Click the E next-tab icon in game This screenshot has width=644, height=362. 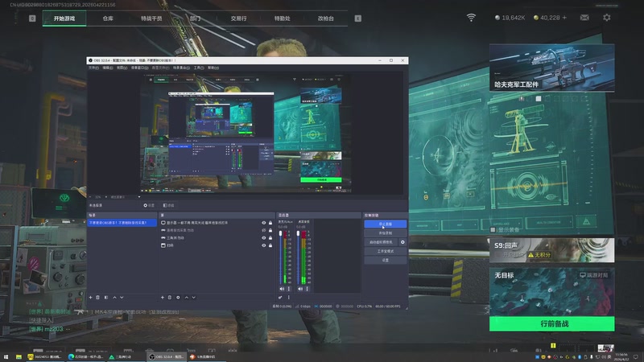pyautogui.click(x=358, y=18)
